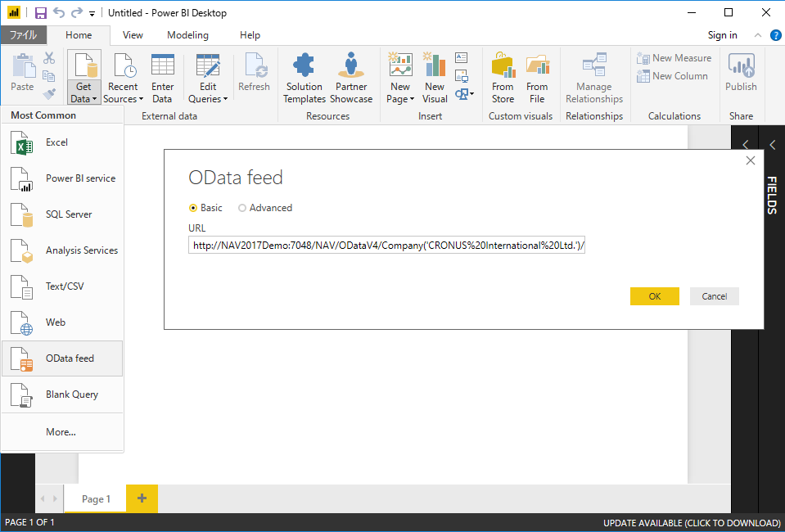Click OK in the OData feed dialog
This screenshot has width=785, height=532.
(x=655, y=296)
